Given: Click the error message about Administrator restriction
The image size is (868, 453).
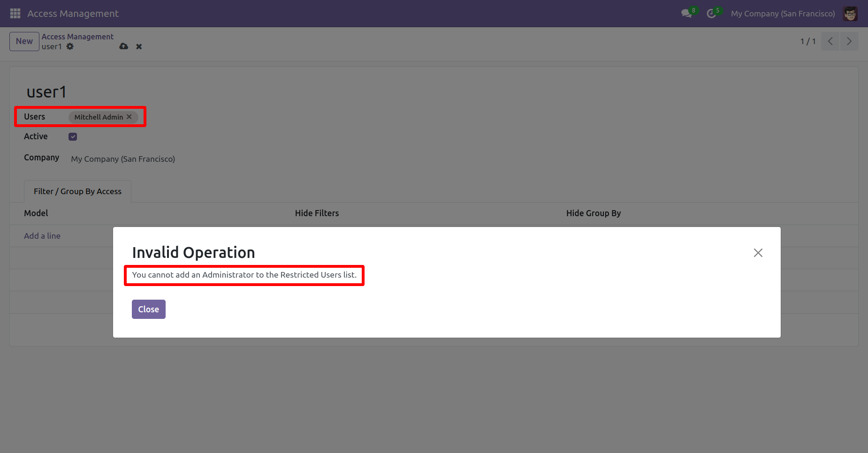Looking at the screenshot, I should [244, 275].
